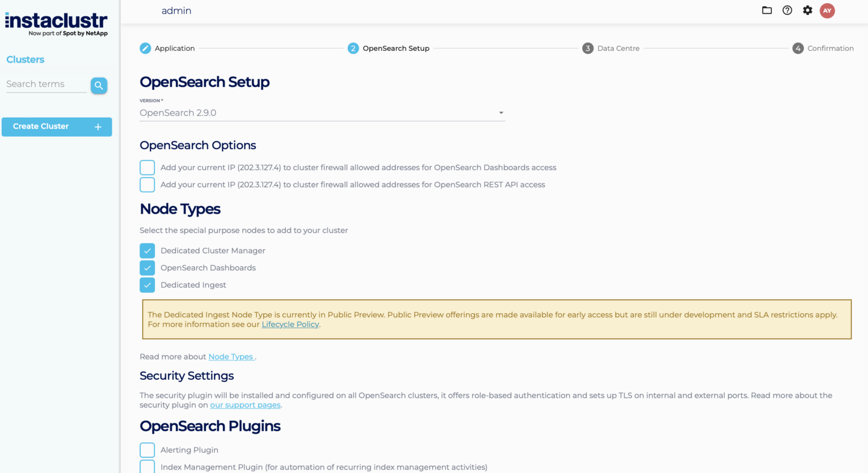Click the Node Types link
The height and width of the screenshot is (473, 868).
[x=231, y=357]
